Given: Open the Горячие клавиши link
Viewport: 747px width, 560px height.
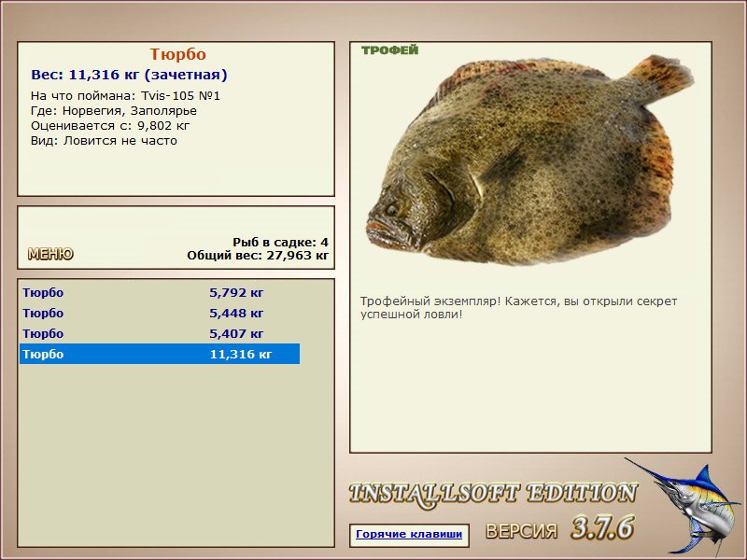Looking at the screenshot, I should (409, 534).
